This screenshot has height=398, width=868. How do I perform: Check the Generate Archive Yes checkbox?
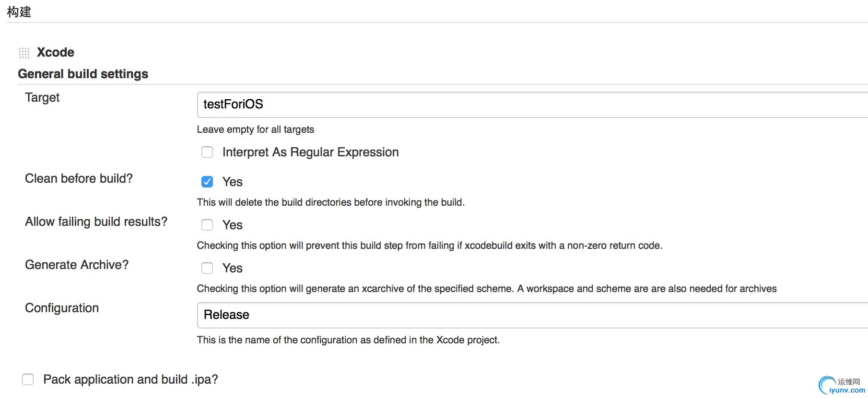(207, 268)
